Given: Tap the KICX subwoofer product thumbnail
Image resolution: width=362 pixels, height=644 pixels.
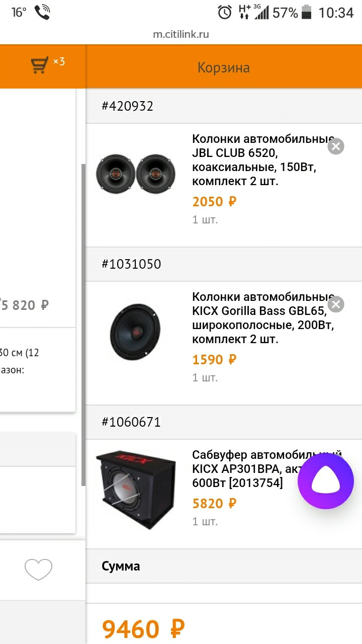Looking at the screenshot, I should point(136,489).
